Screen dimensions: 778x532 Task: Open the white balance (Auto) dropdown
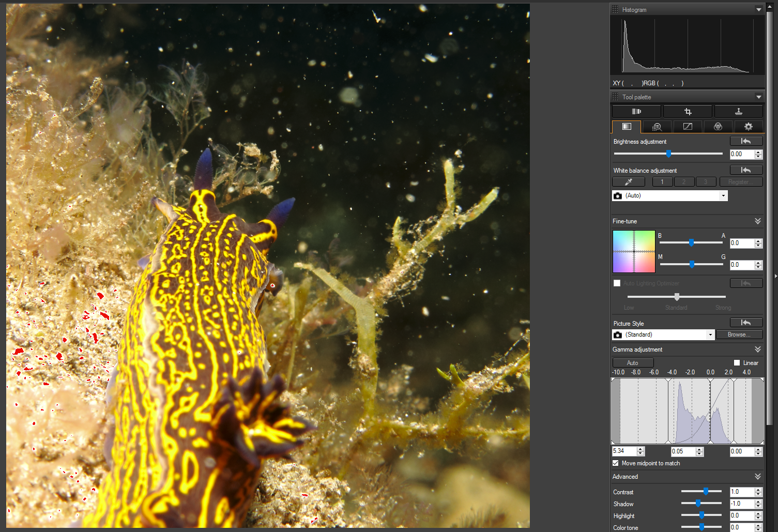[x=723, y=195]
